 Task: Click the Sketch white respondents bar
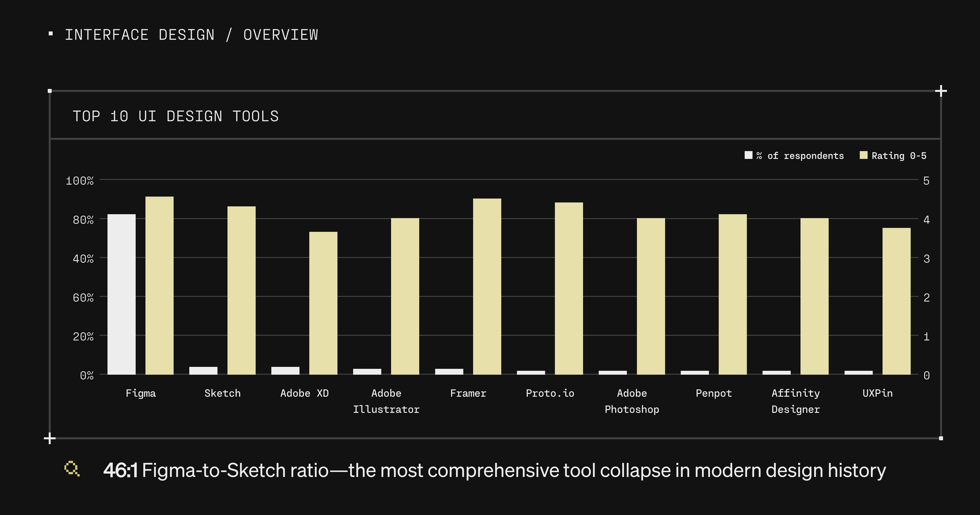[x=203, y=371]
